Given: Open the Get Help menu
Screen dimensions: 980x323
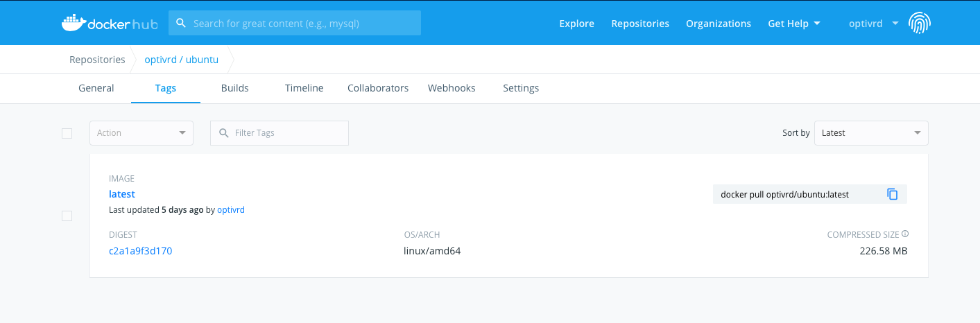Looking at the screenshot, I should point(793,24).
